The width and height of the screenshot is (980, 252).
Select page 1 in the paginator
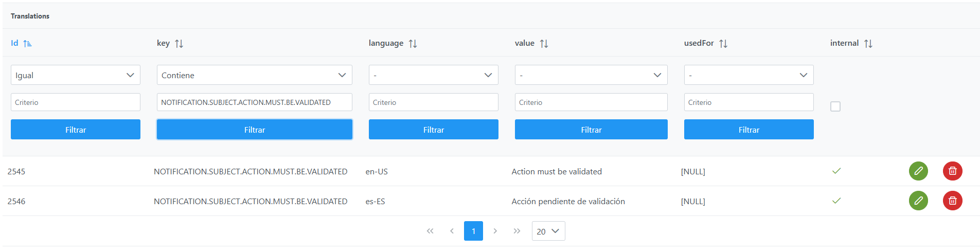tap(473, 231)
